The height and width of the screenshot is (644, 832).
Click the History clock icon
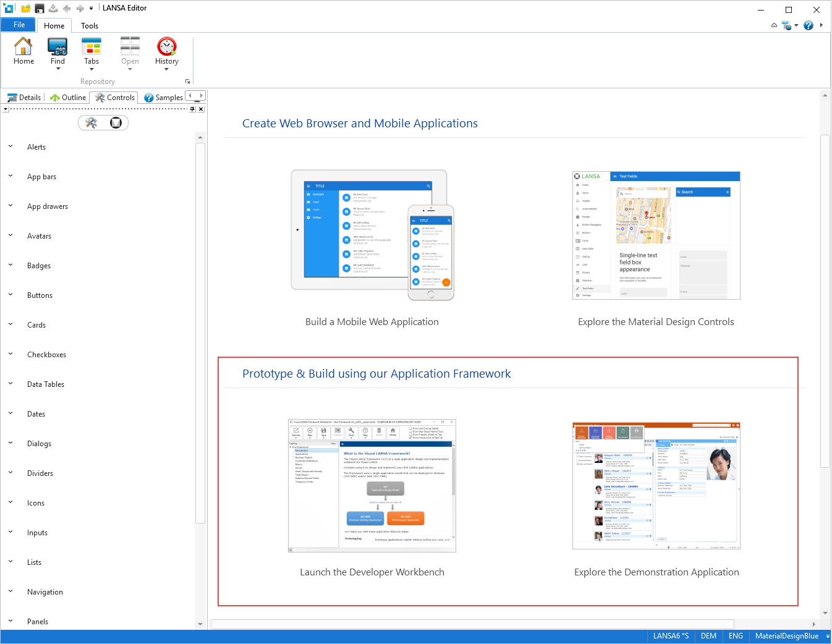[x=167, y=46]
